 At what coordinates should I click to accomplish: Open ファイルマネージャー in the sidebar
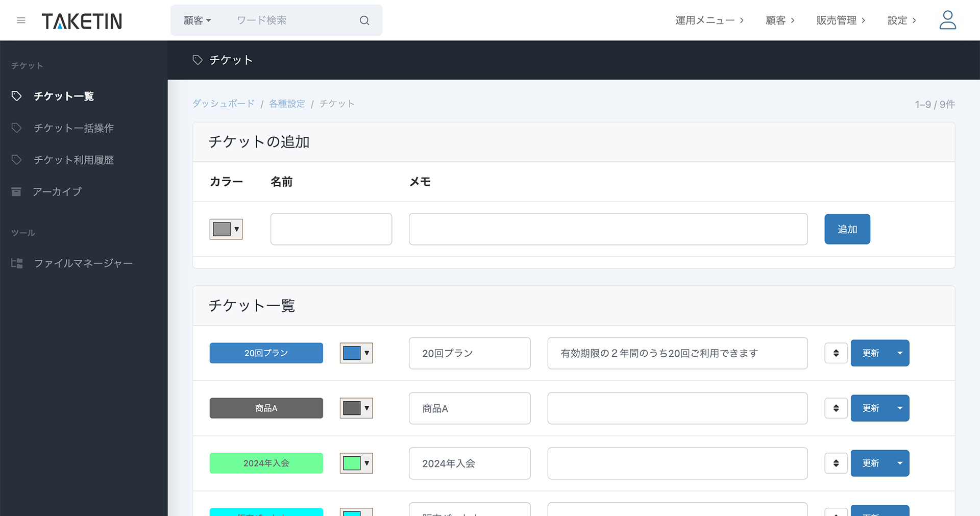[84, 263]
